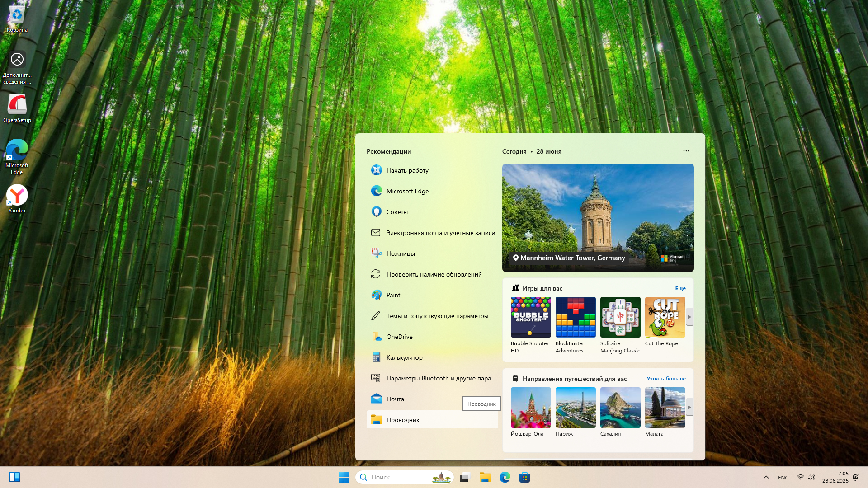Click the Поиск search field in taskbar
Viewport: 868px width, 488px height.
click(398, 477)
